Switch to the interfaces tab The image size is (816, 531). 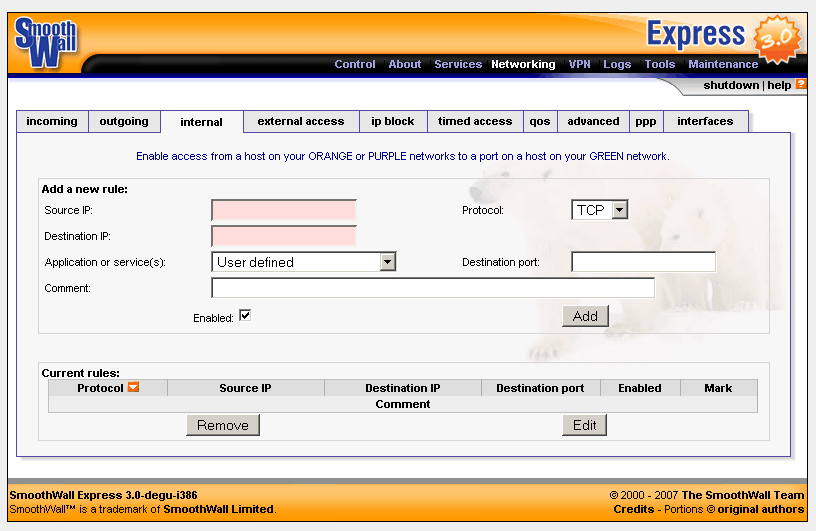(705, 121)
